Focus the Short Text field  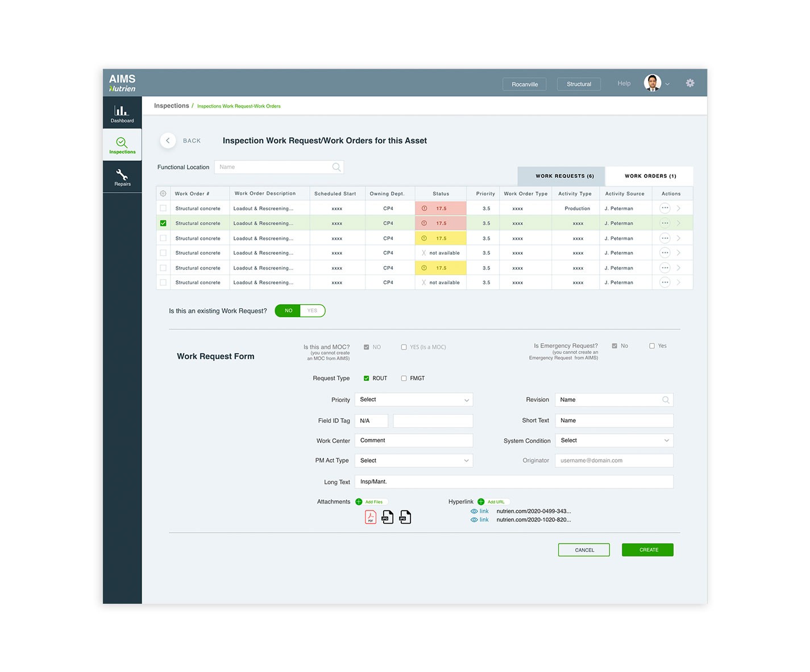click(614, 421)
